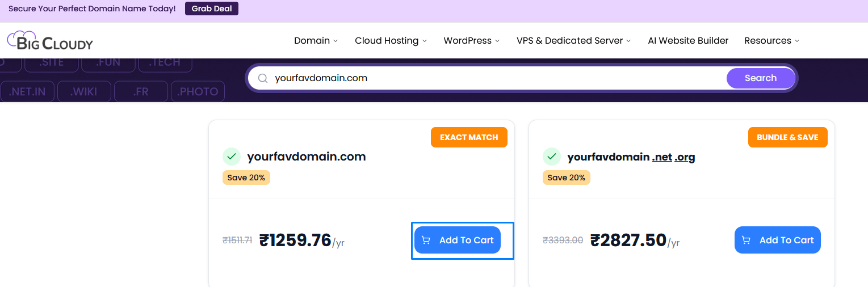Add the .net .org bundle to cart
Screen dimensions: 868x287
[777, 240]
